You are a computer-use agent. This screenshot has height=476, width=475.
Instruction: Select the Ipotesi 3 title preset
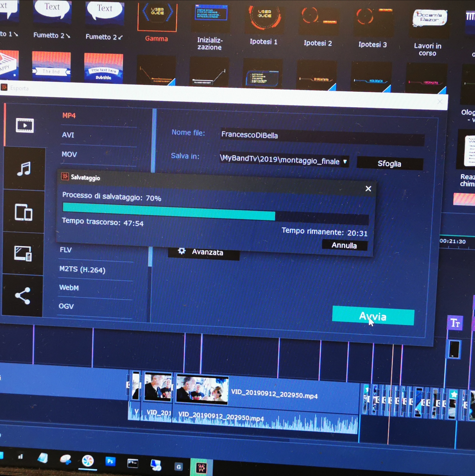point(373,29)
